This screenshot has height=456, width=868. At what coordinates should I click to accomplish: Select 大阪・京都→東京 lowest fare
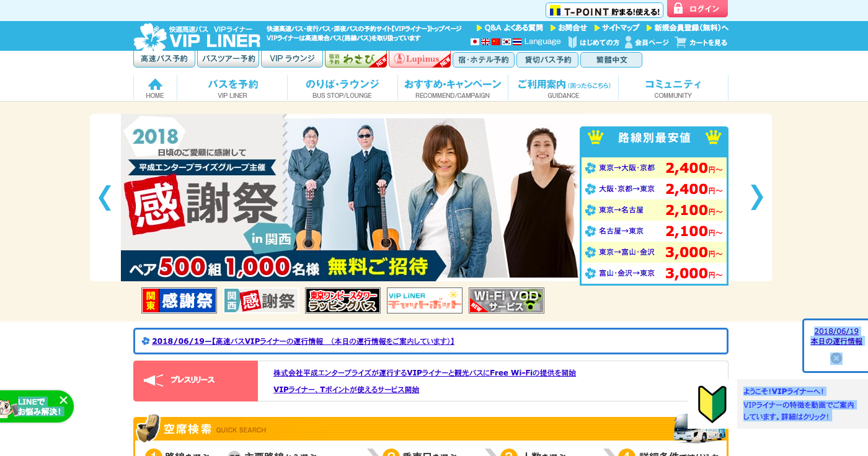coord(654,189)
